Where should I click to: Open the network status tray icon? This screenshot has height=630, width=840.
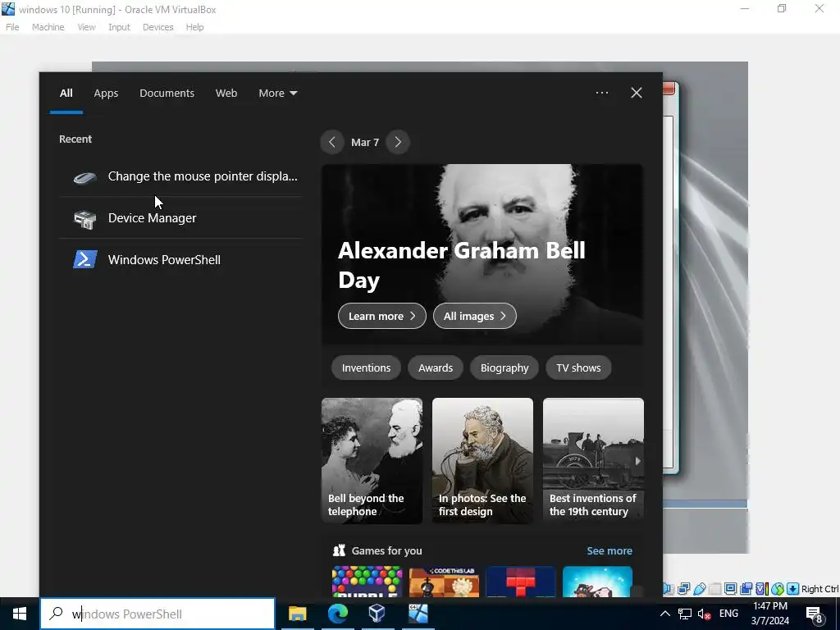(x=685, y=614)
